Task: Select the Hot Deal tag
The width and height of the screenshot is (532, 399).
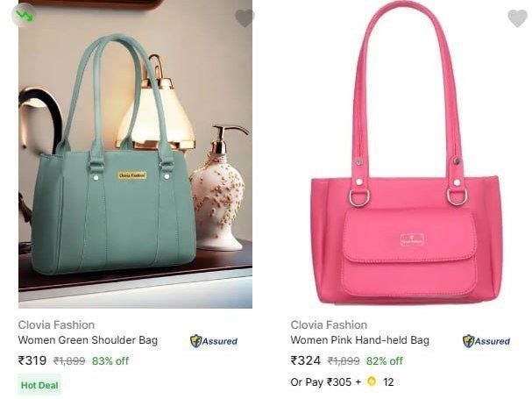Action: pyautogui.click(x=39, y=385)
